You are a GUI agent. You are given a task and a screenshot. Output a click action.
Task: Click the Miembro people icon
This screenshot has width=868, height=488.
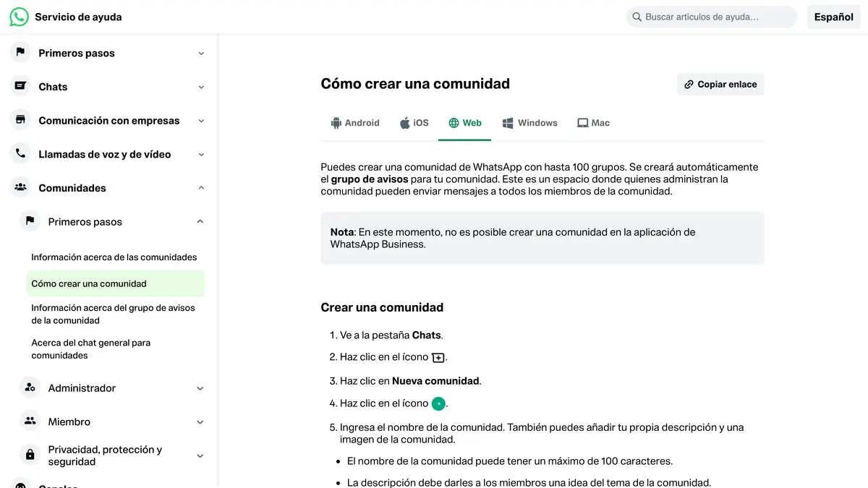point(30,421)
